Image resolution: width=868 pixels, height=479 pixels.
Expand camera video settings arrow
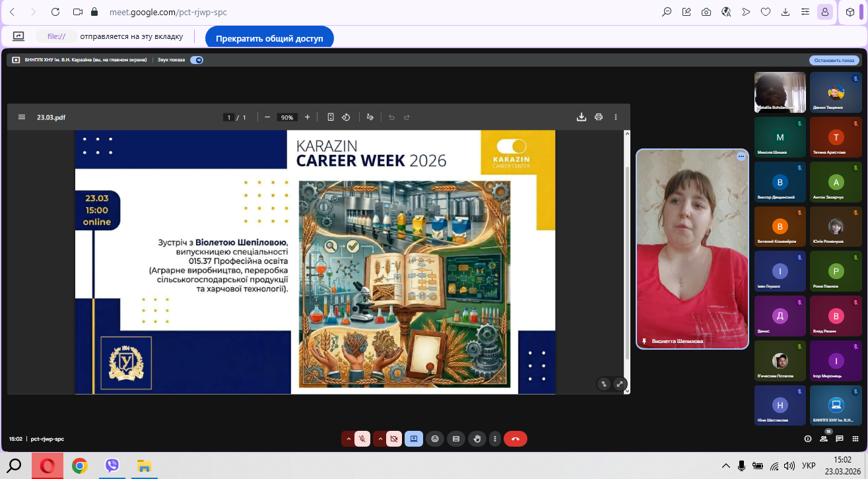(x=380, y=439)
